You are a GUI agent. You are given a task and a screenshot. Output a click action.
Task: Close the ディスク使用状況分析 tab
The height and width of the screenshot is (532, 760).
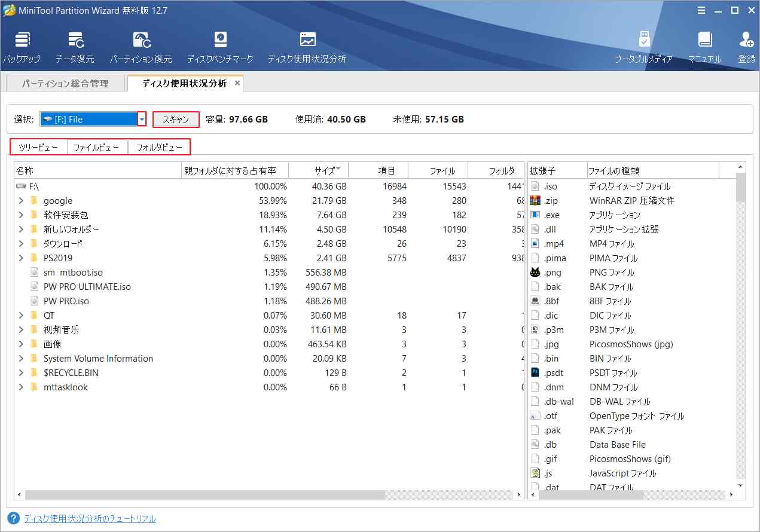point(237,84)
